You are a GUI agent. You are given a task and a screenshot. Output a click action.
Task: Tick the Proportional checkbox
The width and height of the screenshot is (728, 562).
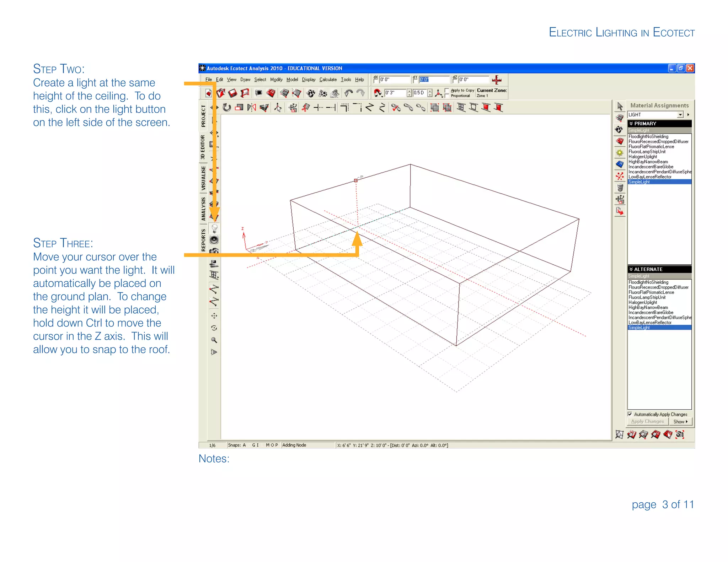pyautogui.click(x=447, y=96)
